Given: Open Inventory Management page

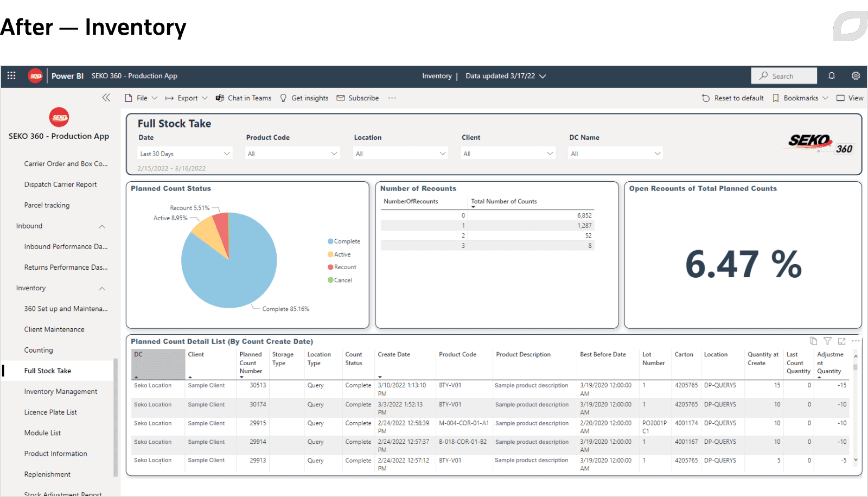Looking at the screenshot, I should (61, 391).
